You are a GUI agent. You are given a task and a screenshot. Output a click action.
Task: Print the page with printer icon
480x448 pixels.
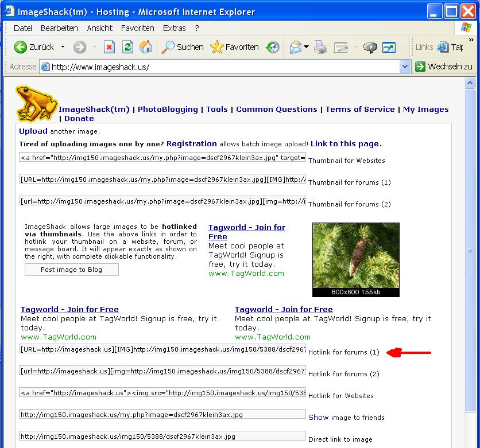[320, 47]
